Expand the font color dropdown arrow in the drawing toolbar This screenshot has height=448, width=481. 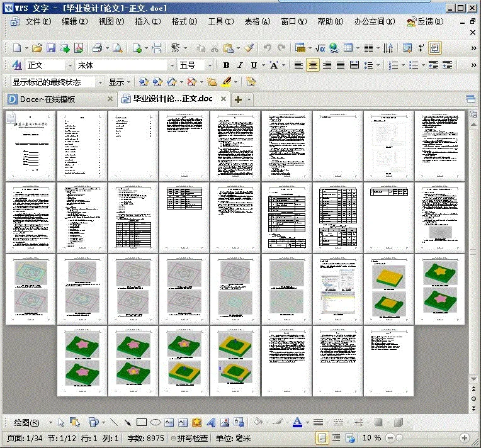pos(307,423)
